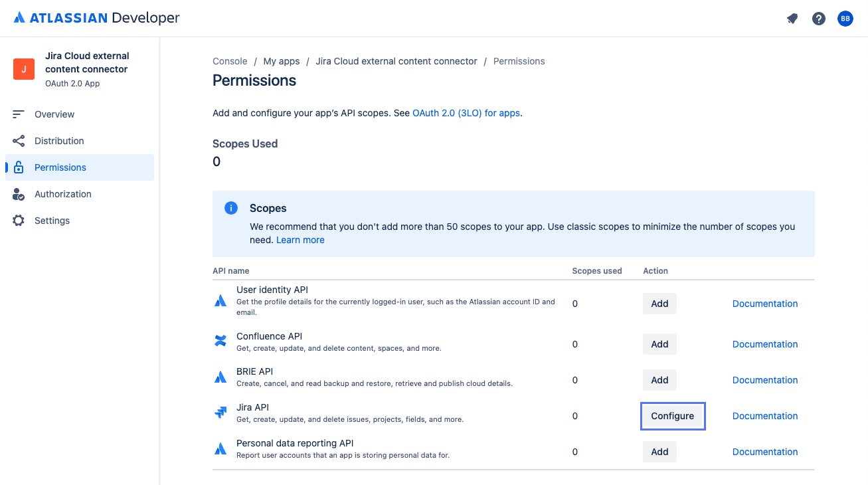
Task: Click the User identity API name
Action: (272, 290)
